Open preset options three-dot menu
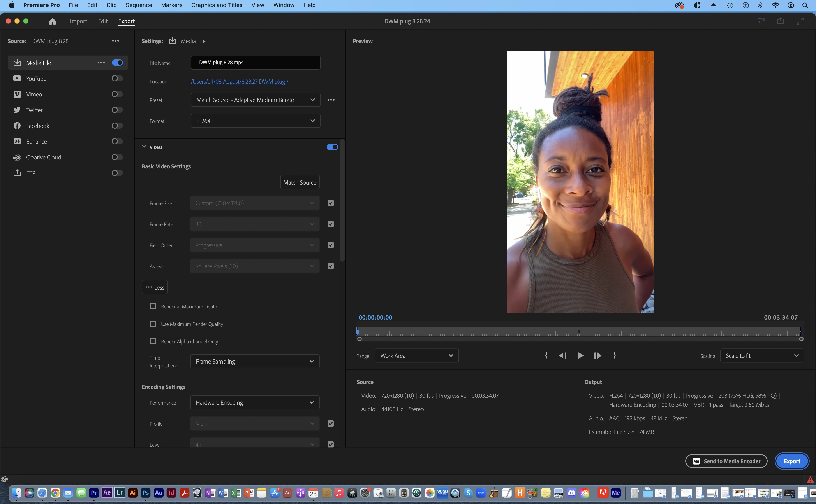The height and width of the screenshot is (504, 816). 331,100
